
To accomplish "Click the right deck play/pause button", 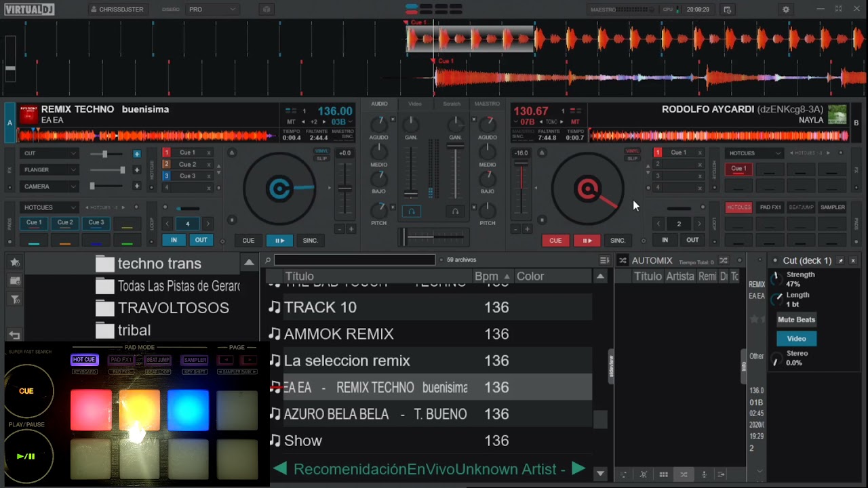I will tap(587, 241).
